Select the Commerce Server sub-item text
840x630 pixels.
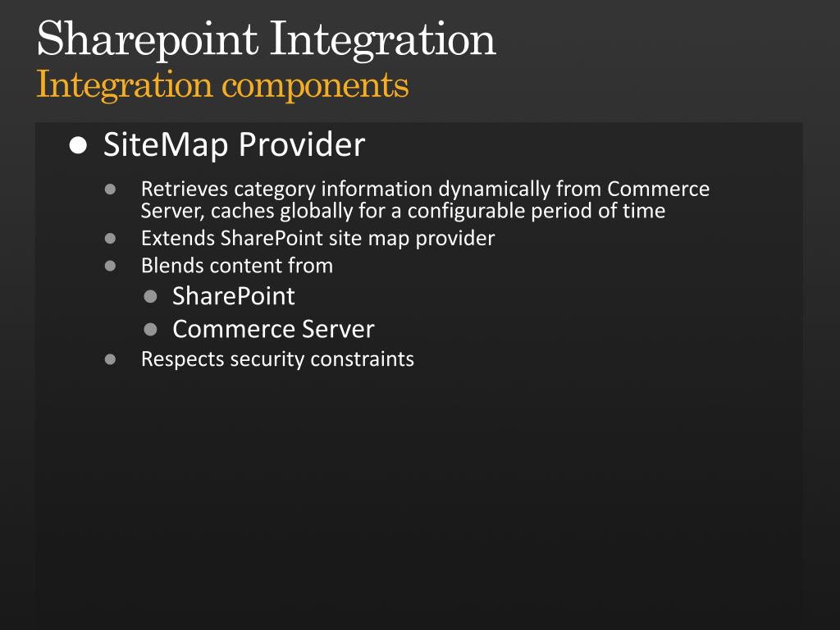click(x=273, y=330)
